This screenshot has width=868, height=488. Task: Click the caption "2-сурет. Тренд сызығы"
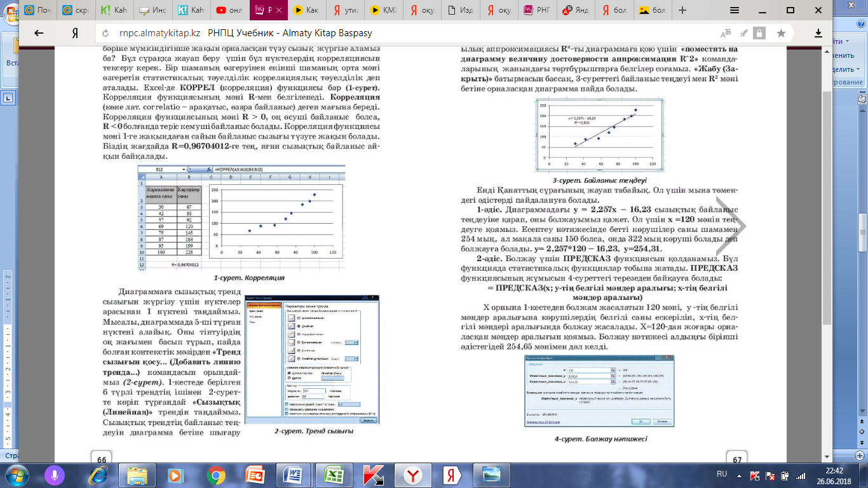tap(314, 431)
